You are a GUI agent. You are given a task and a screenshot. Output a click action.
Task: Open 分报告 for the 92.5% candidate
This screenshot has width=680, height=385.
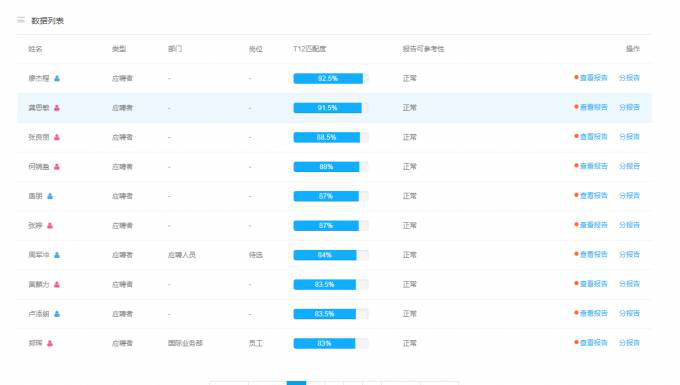point(629,78)
